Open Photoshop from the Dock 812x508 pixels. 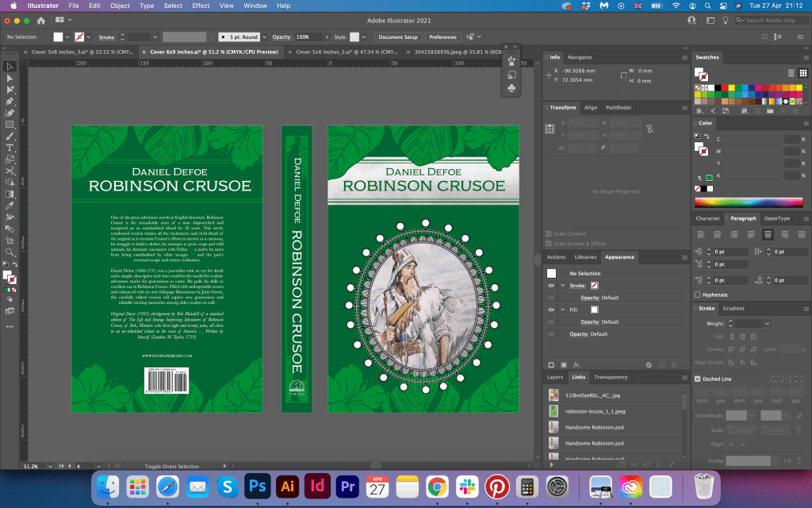[257, 485]
